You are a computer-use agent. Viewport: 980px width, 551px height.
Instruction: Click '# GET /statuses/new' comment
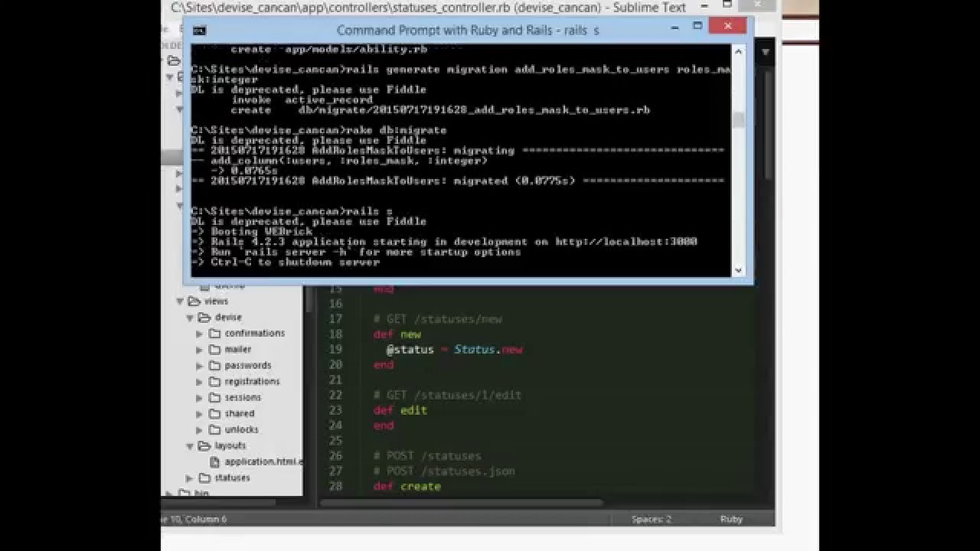click(x=438, y=319)
